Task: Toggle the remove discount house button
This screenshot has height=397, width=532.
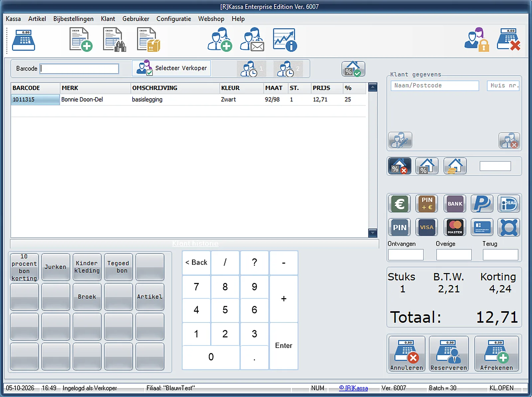Action: coord(399,166)
